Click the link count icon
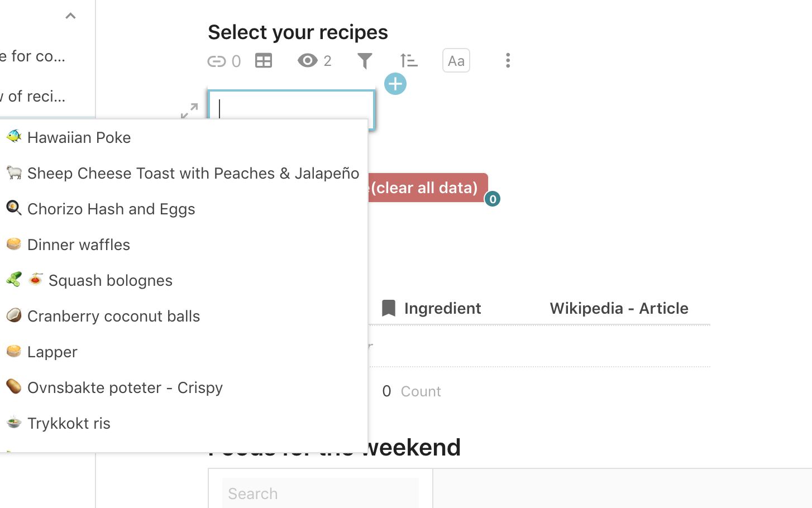This screenshot has height=508, width=812. coord(217,61)
